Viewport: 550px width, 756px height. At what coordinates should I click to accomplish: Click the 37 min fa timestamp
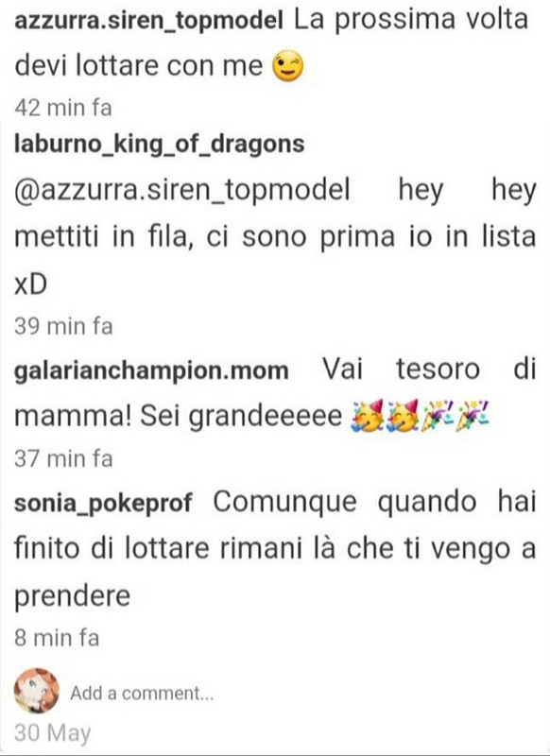[x=63, y=458]
